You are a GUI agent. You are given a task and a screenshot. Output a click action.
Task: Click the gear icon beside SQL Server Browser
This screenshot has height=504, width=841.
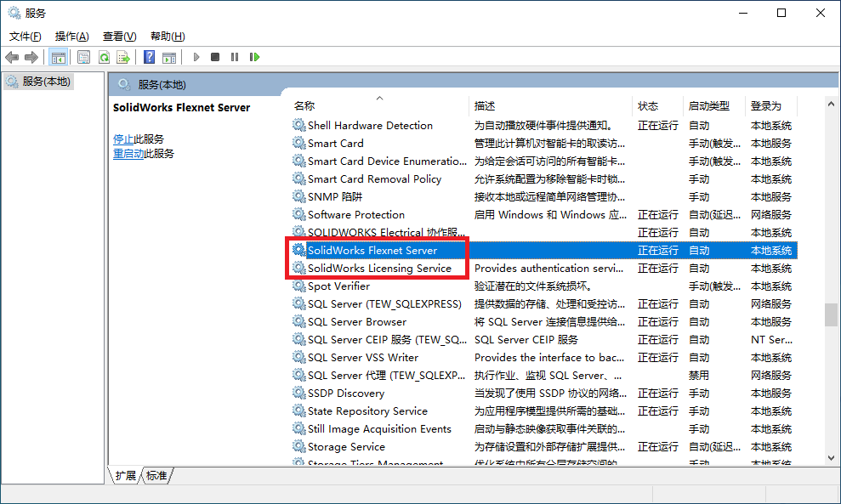298,321
